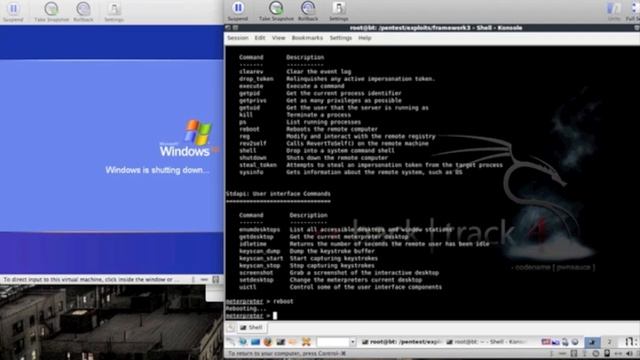
Task: Click keyboard layout flag tray icon
Action: (x=546, y=342)
